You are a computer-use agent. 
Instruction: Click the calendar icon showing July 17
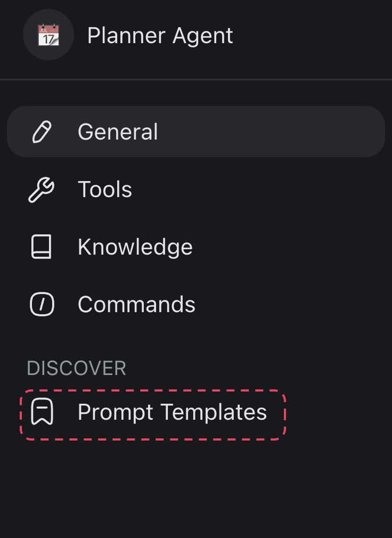pos(48,35)
